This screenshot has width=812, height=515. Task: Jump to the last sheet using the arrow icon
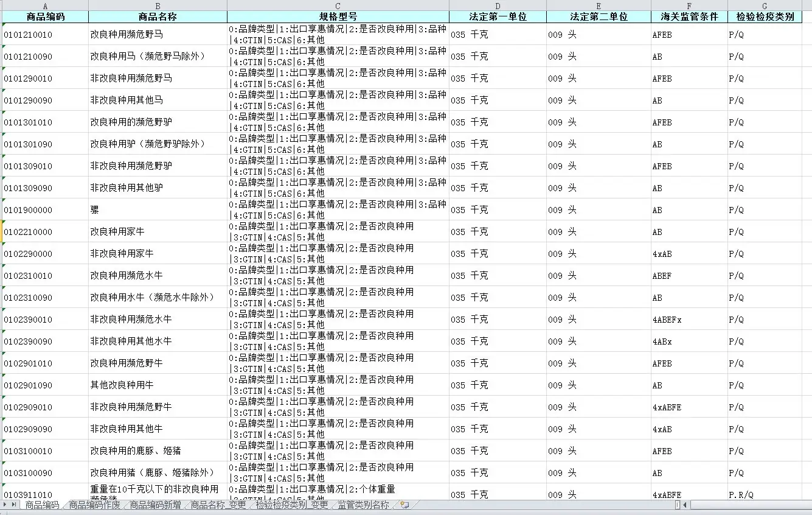(x=13, y=505)
